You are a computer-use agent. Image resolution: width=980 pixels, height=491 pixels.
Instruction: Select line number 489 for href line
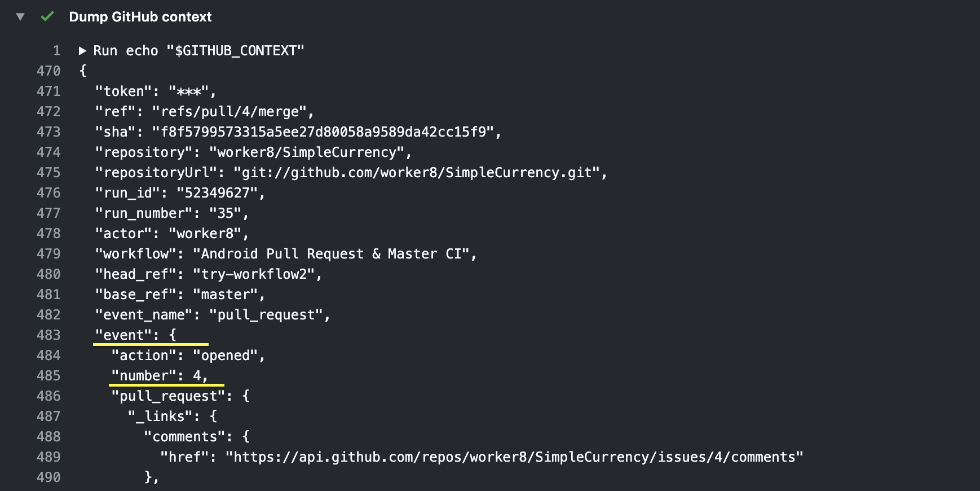[x=48, y=457]
